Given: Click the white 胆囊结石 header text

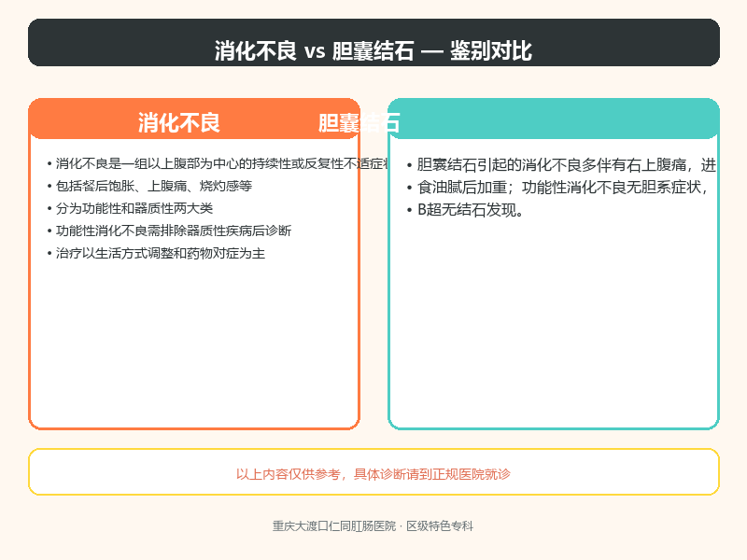Looking at the screenshot, I should pos(359,122).
